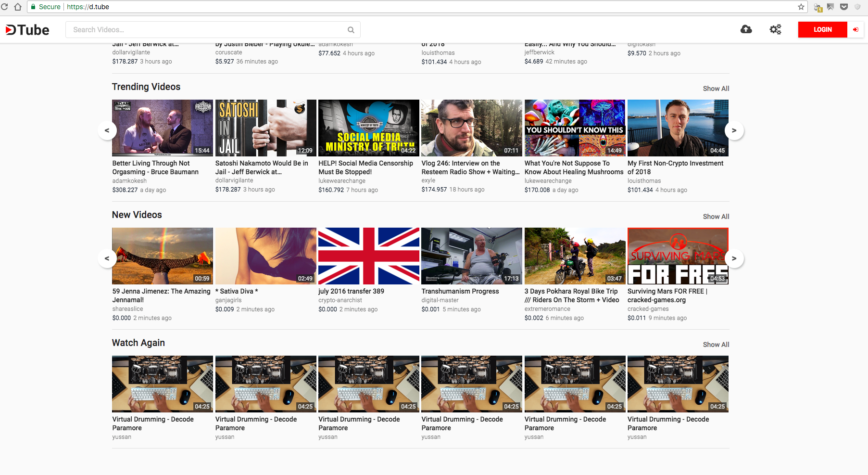
Task: Open the first Virtual Drumming thumbnail in Watch Again
Action: point(163,384)
